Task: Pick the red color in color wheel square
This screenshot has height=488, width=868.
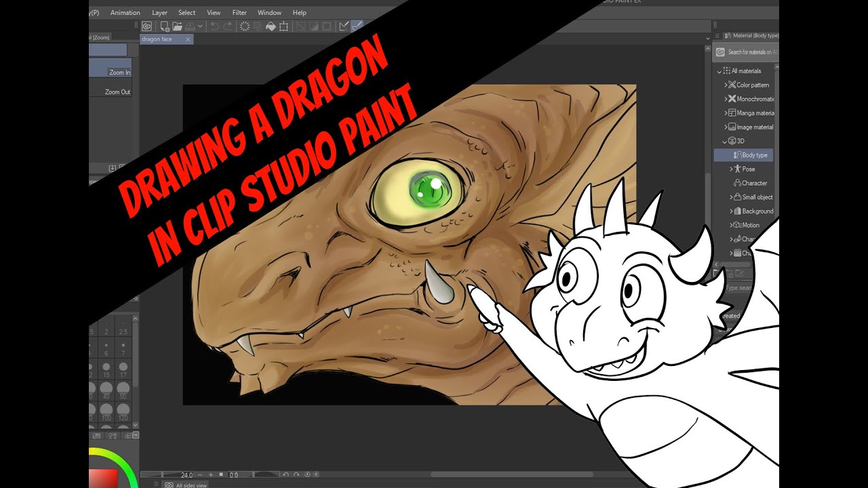Action: (103, 478)
